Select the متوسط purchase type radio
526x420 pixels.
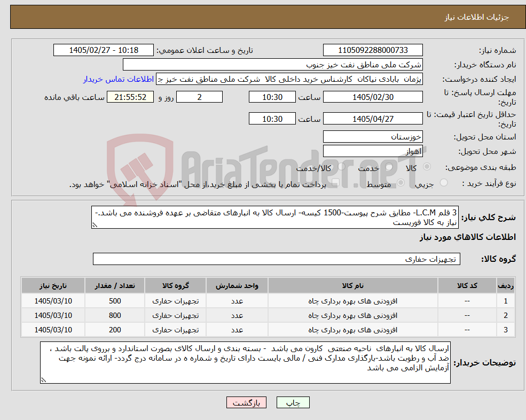click(x=401, y=183)
